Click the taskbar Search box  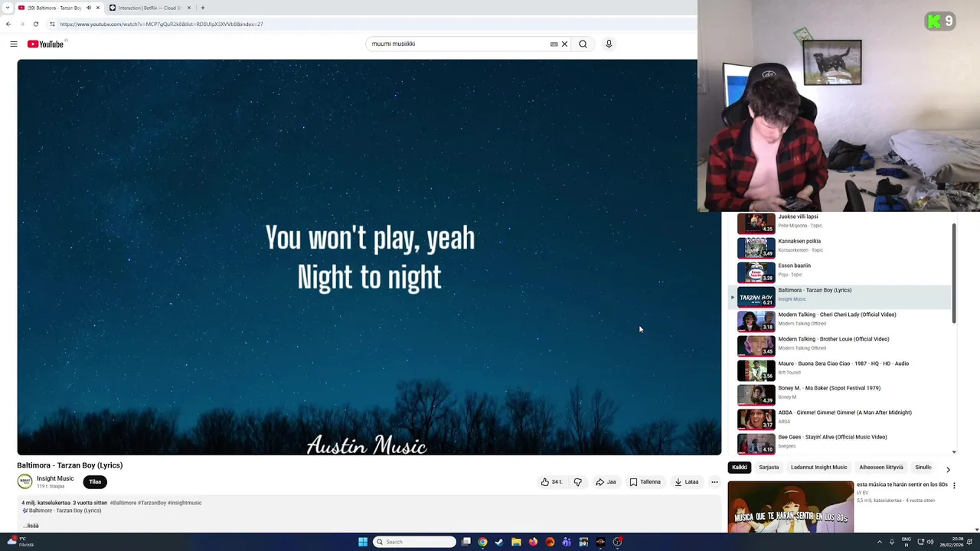click(414, 542)
